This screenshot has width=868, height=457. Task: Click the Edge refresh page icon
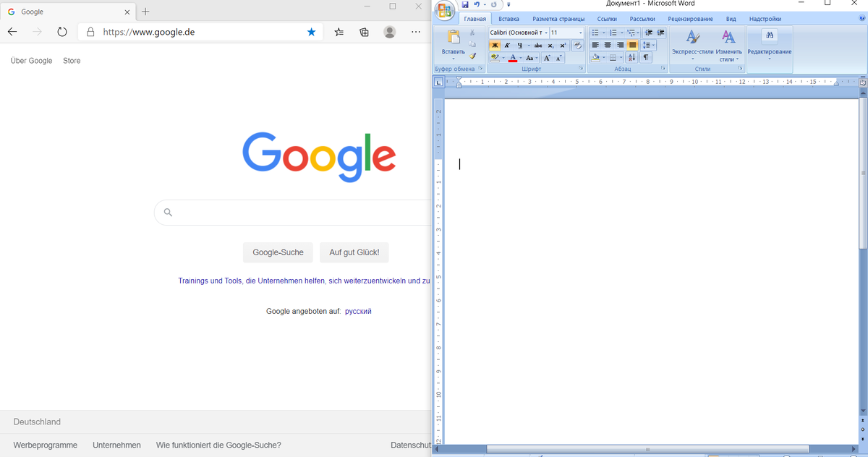(62, 32)
